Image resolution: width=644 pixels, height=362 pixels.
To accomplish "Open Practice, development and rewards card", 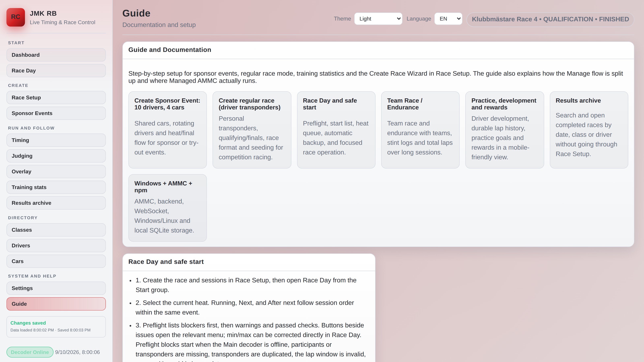I will pos(505,130).
